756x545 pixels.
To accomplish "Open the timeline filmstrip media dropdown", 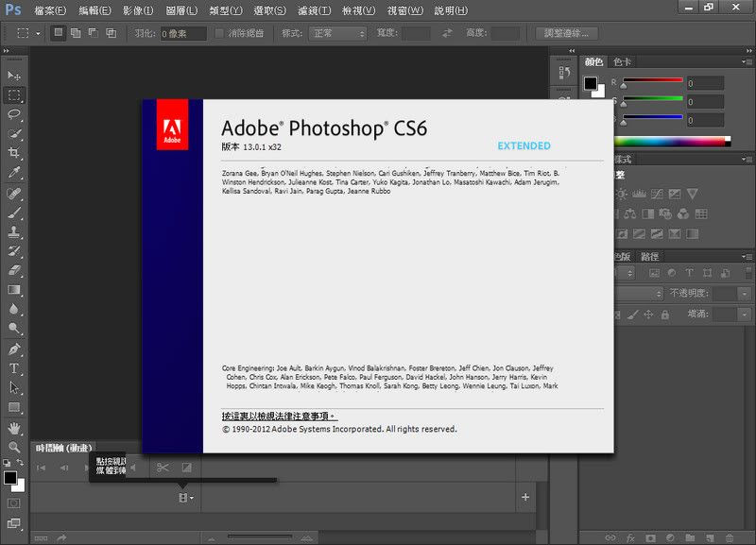I will [186, 498].
